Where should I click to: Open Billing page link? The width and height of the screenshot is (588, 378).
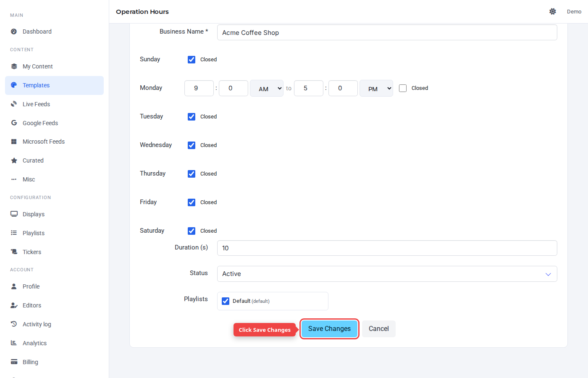54,362
